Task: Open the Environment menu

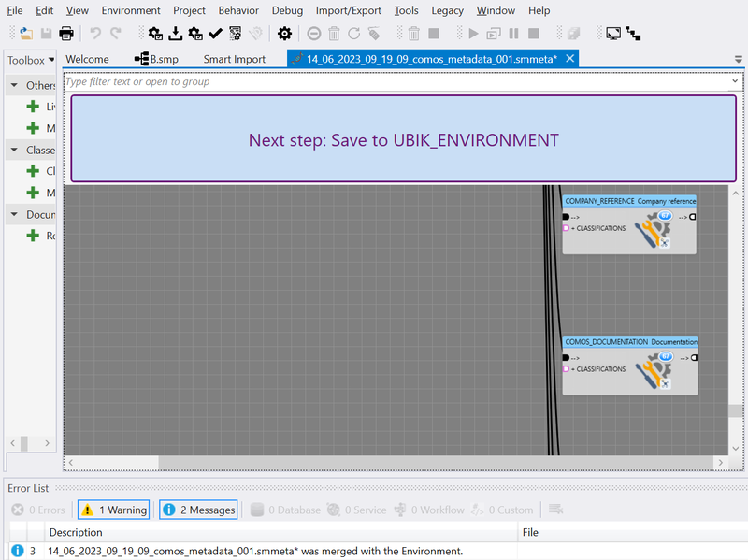Action: point(130,10)
